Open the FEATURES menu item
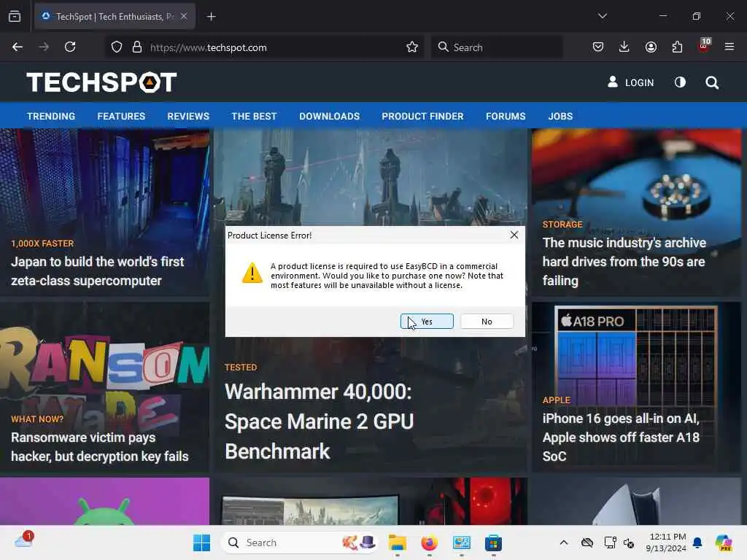Viewport: 747px width, 560px height. [x=121, y=116]
